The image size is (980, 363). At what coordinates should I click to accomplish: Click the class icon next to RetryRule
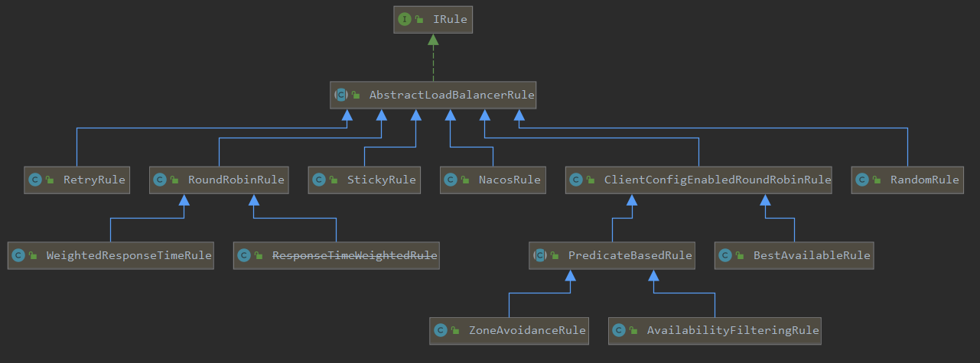pyautogui.click(x=34, y=180)
